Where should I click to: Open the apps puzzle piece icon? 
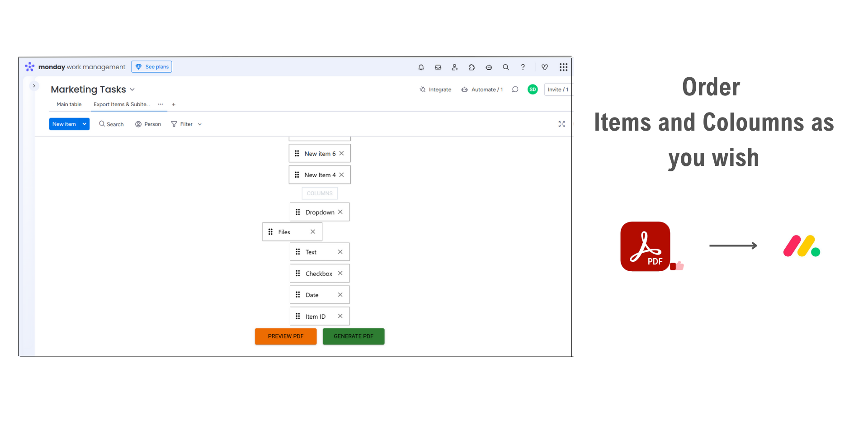click(472, 67)
